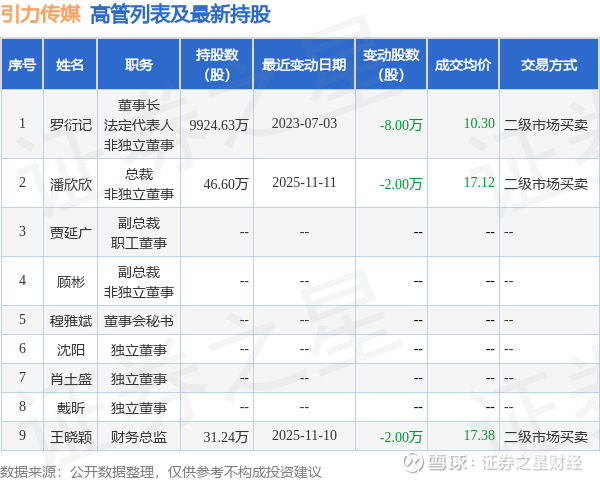Viewport: 600px width, 481px height.
Task: Click 副总裁 in 顾彬's row
Action: [x=139, y=272]
